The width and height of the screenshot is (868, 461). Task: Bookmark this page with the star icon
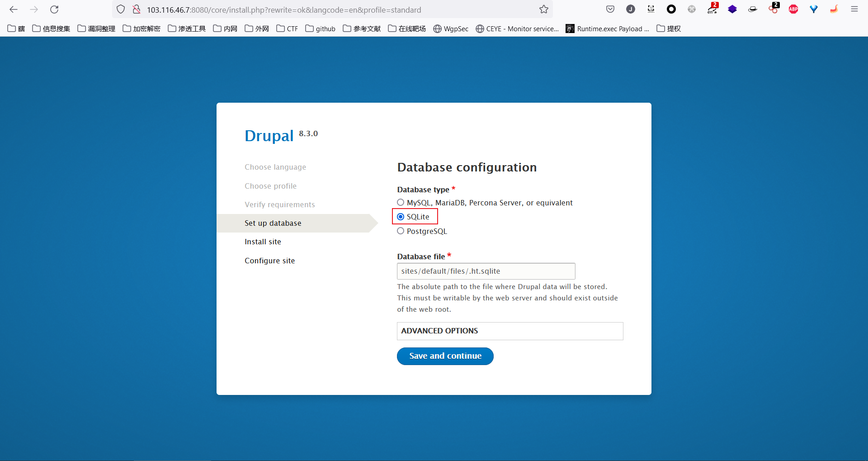543,10
